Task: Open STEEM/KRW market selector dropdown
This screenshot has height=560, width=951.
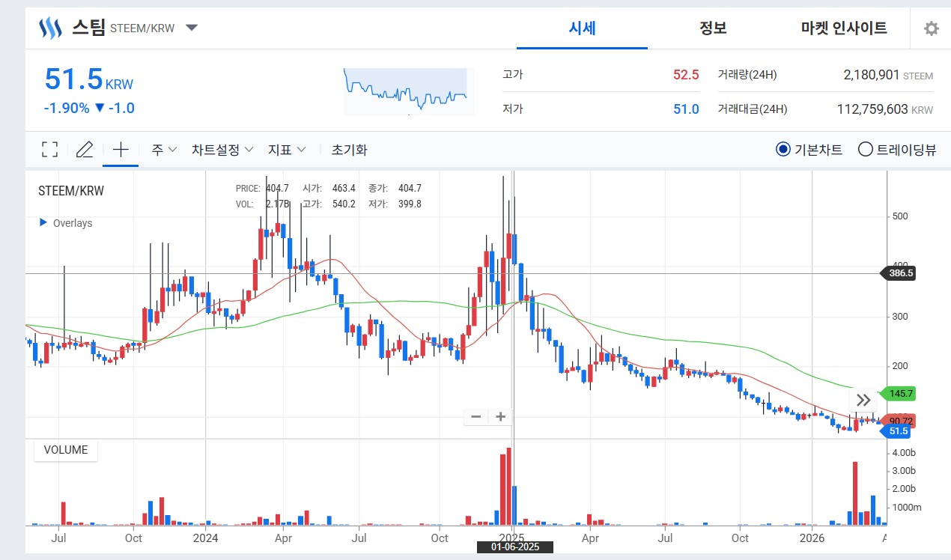Action: pyautogui.click(x=192, y=28)
